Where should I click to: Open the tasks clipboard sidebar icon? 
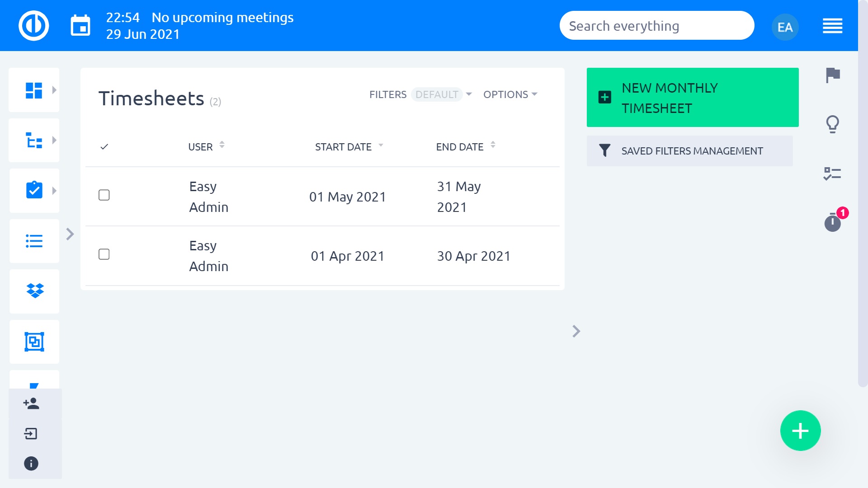click(x=34, y=190)
